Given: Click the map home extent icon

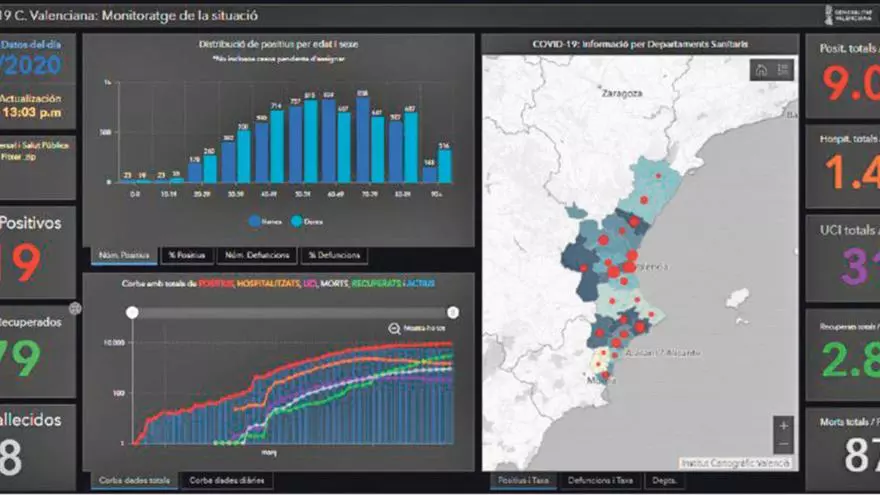Looking at the screenshot, I should (762, 70).
